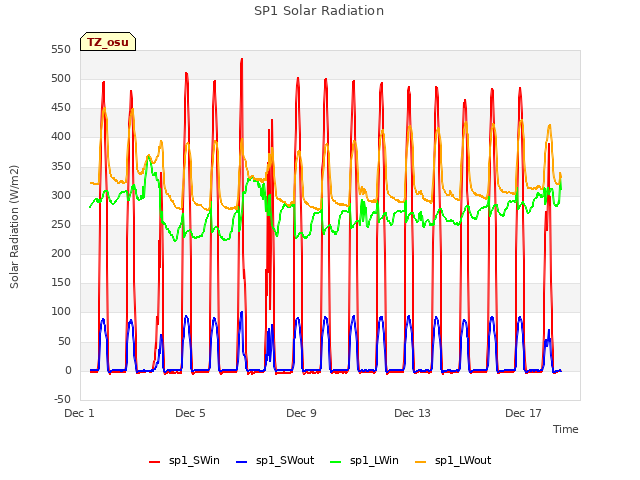Viewport: 640px width, 480px height.
Task: Click the 100 y-axis tick label
Action: click(x=61, y=312)
